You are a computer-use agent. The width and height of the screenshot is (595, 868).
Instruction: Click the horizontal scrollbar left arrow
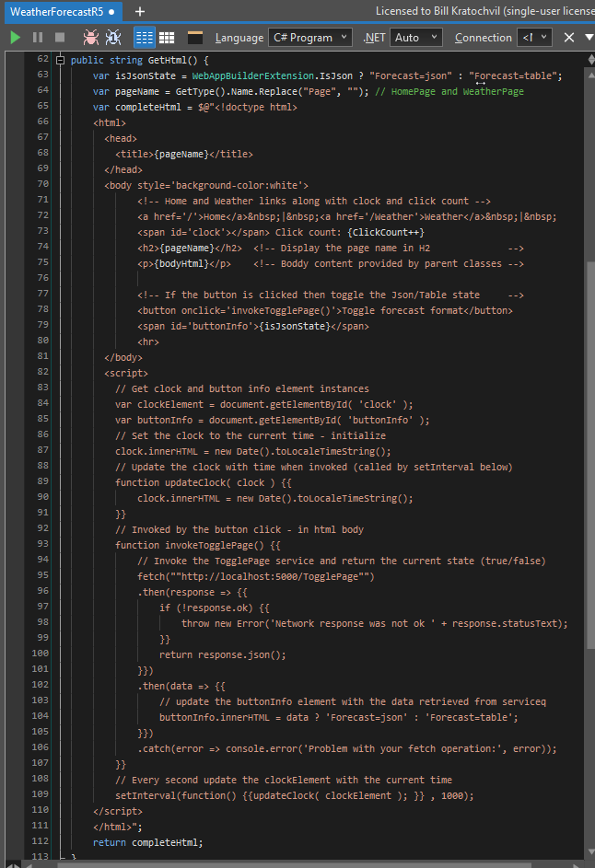pos(29,864)
